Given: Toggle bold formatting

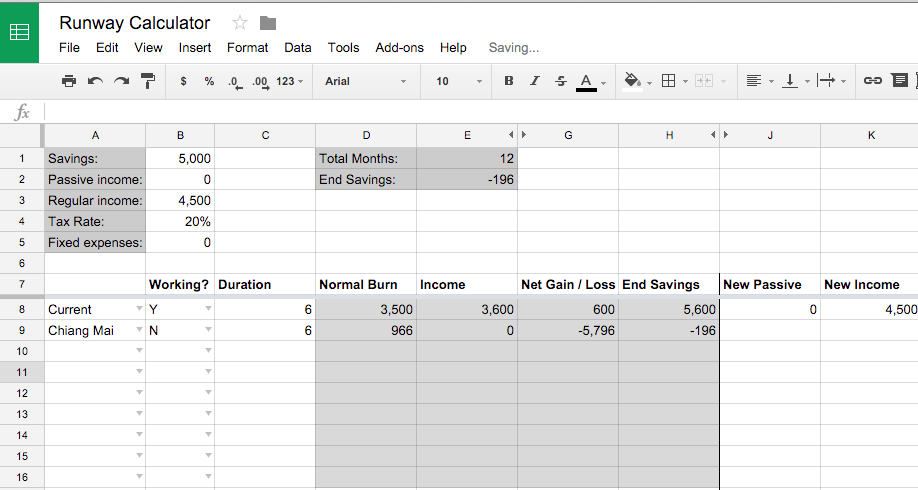Looking at the screenshot, I should (509, 81).
